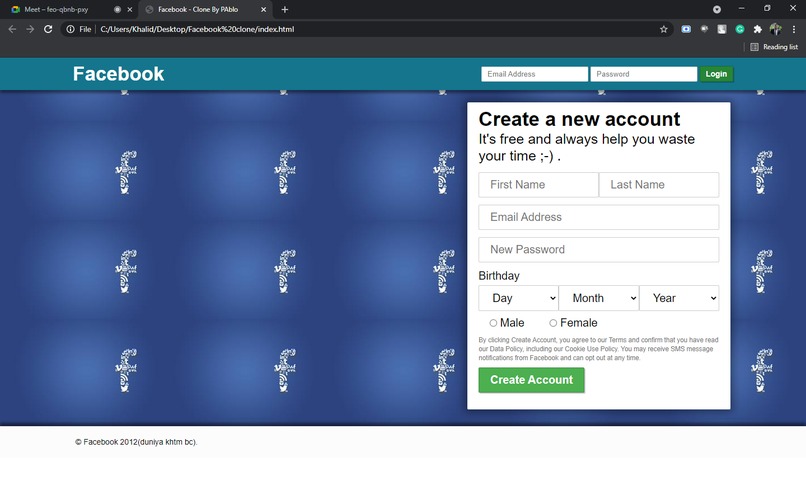Open the Chrome three-dot menu
Screen dimensions: 806x481
(x=794, y=29)
